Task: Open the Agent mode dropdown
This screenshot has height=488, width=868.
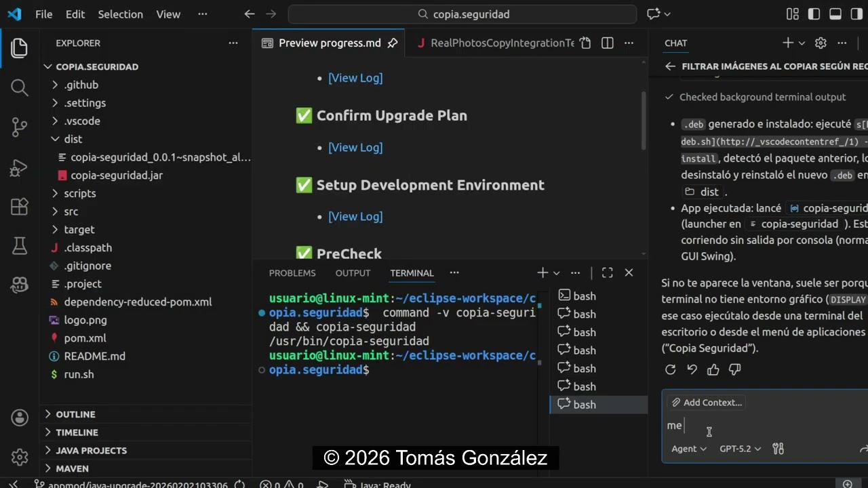Action: (689, 449)
